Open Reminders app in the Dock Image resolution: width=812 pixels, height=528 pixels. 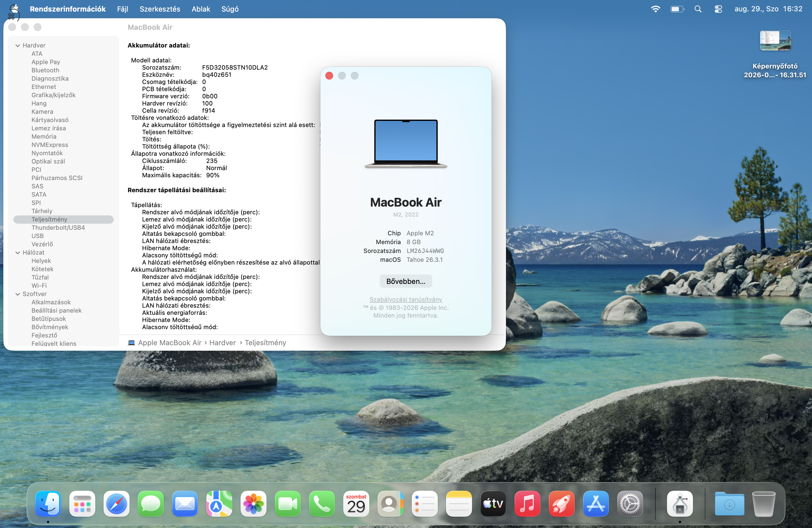(425, 503)
